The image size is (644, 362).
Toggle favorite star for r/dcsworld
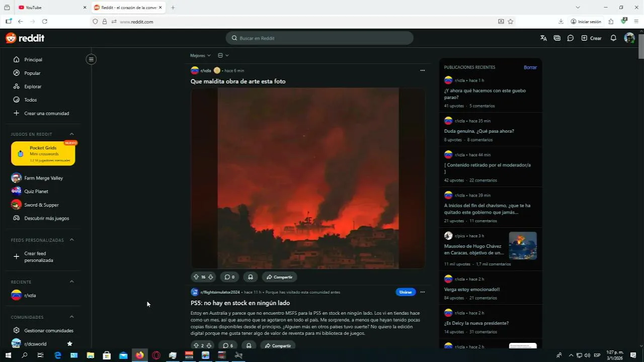coord(70,344)
